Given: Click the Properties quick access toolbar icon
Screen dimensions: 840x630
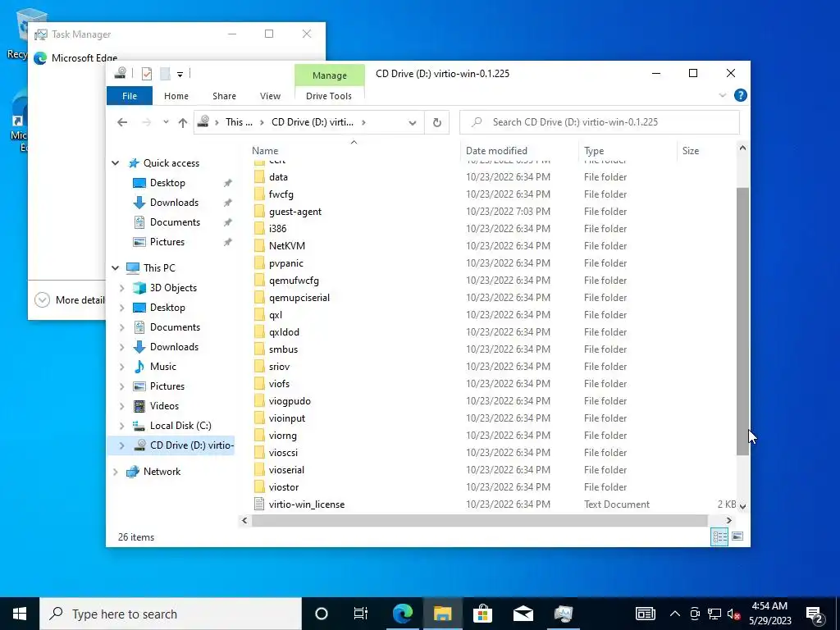Looking at the screenshot, I should (x=146, y=73).
